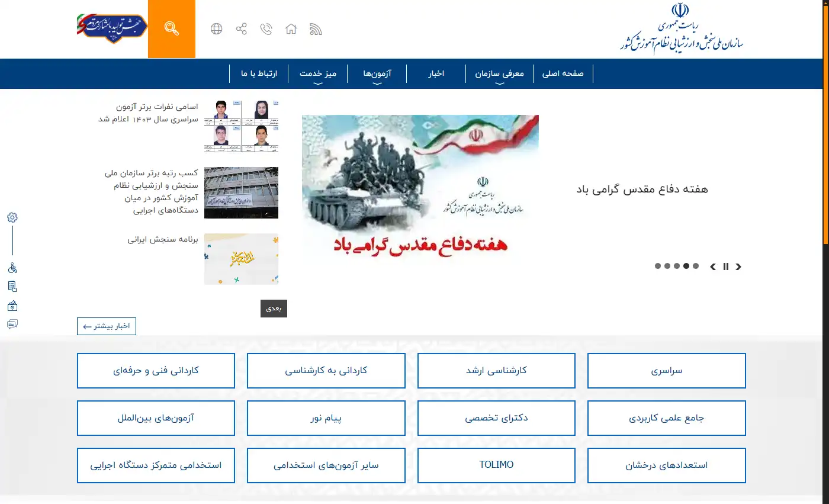The image size is (829, 504).
Task: Show the next slide with right arrow
Action: click(x=738, y=267)
